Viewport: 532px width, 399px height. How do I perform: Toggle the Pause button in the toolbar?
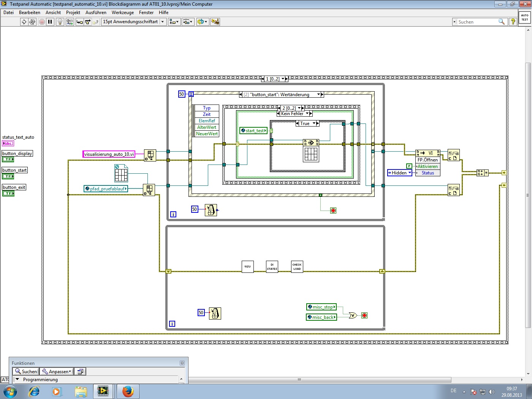coord(50,22)
